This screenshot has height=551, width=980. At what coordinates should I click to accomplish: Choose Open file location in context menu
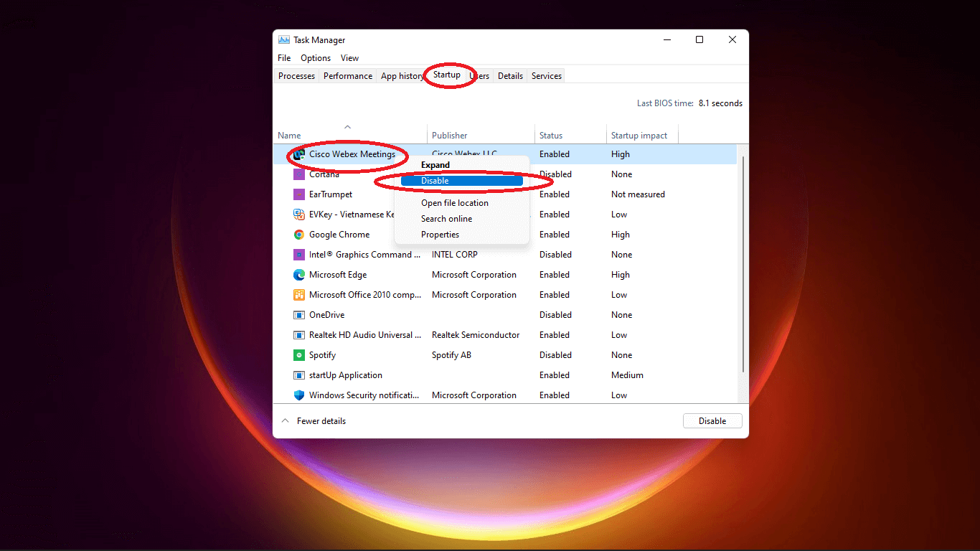click(462, 203)
